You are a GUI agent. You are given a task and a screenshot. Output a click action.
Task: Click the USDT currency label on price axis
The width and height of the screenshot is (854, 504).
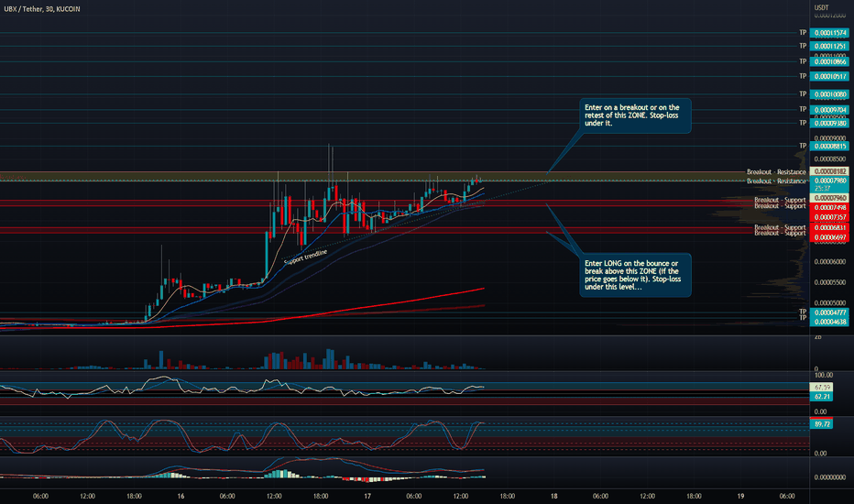click(821, 7)
